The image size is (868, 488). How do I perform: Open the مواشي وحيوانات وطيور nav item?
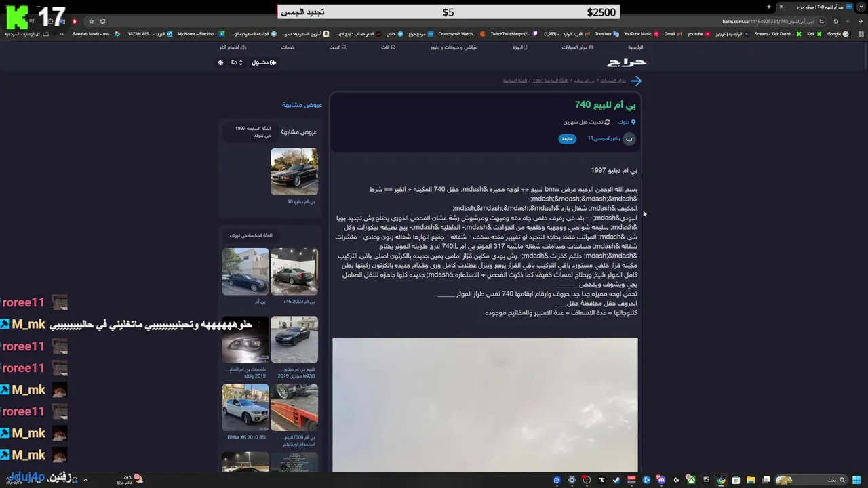click(454, 47)
